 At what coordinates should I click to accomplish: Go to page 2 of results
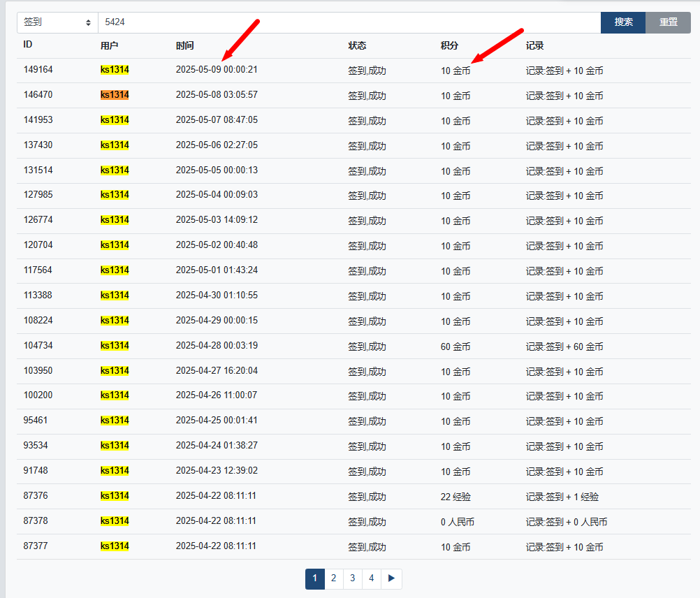click(334, 578)
